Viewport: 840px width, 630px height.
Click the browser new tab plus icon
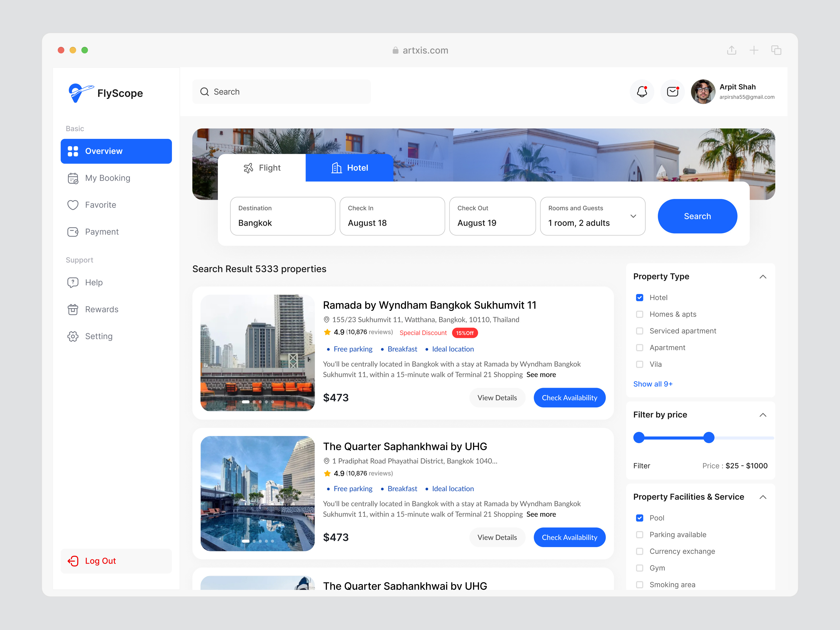(754, 50)
